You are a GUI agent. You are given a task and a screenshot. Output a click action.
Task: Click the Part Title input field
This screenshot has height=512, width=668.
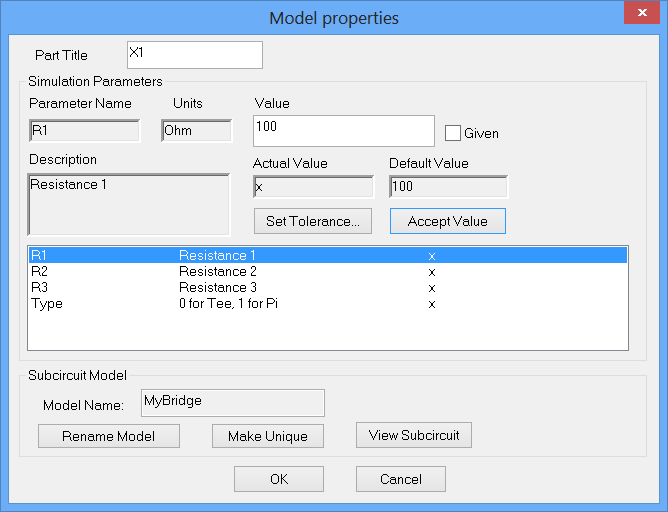click(195, 54)
